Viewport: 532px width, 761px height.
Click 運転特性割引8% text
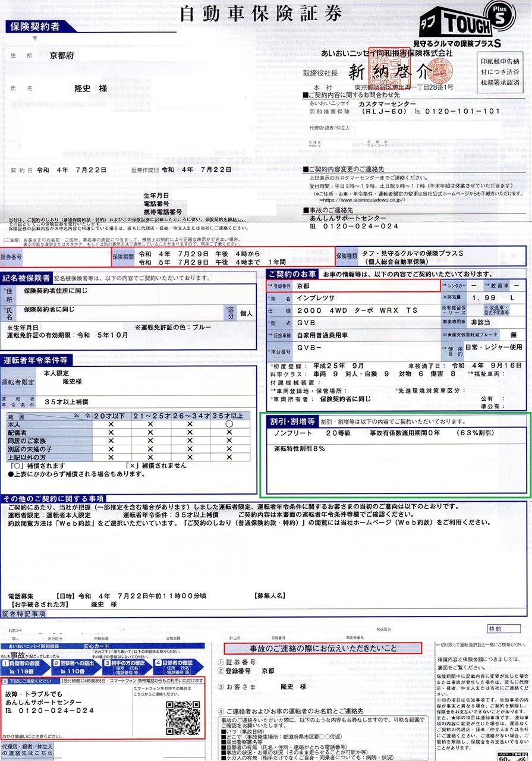click(299, 449)
